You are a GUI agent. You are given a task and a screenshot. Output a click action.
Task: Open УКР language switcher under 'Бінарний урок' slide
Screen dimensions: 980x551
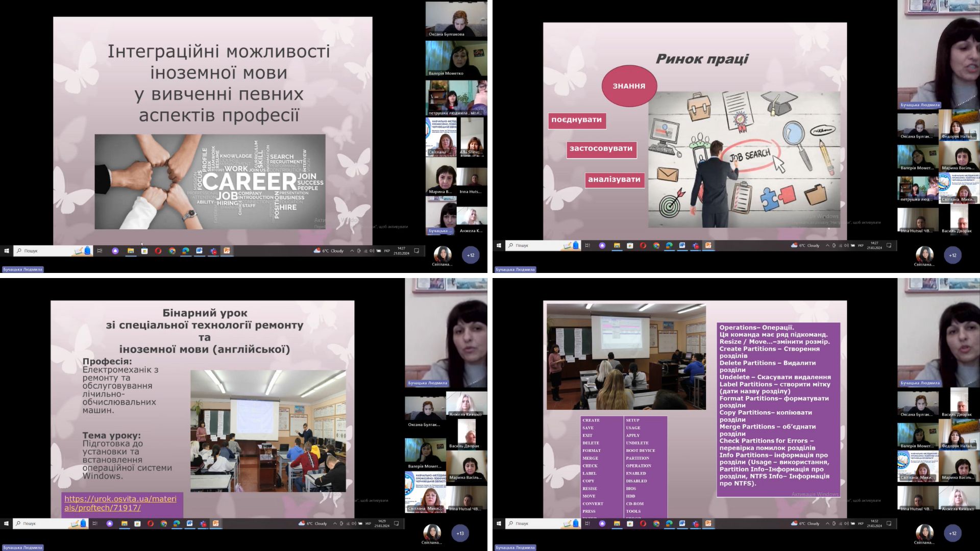[368, 523]
